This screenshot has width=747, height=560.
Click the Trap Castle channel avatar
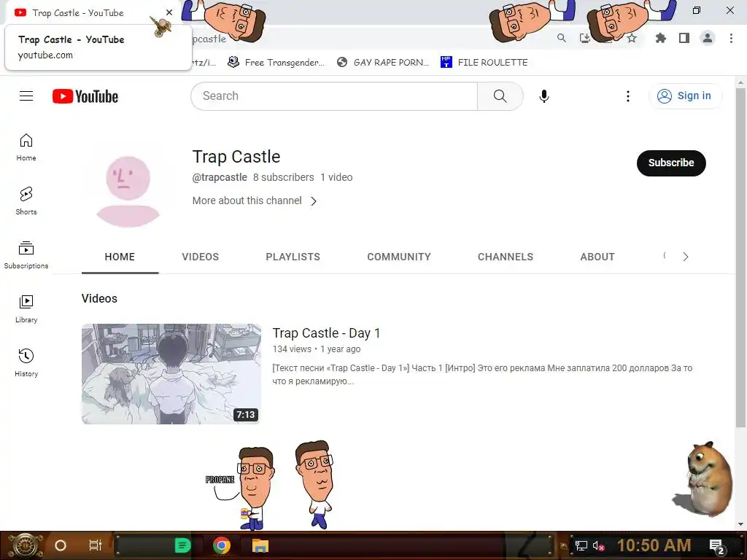(128, 191)
